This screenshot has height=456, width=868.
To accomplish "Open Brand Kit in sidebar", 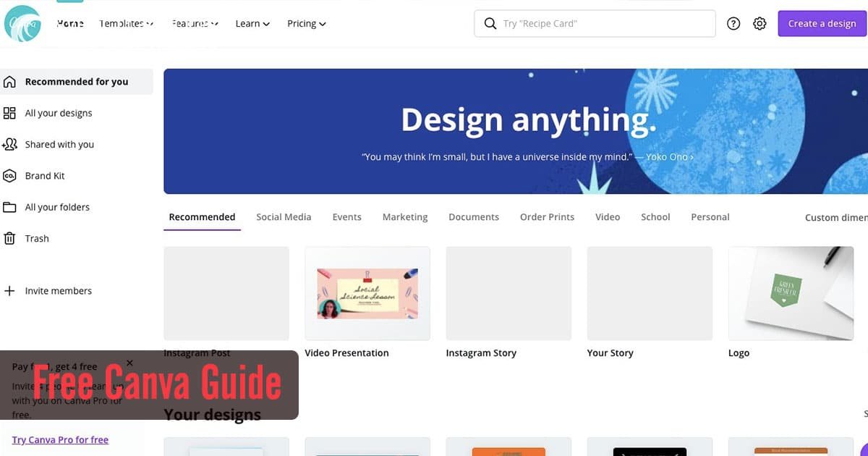I will tap(45, 175).
